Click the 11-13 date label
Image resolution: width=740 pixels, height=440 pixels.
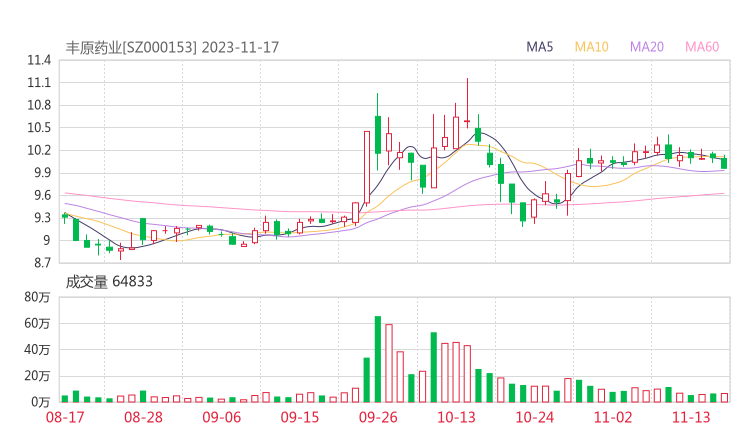point(691,417)
